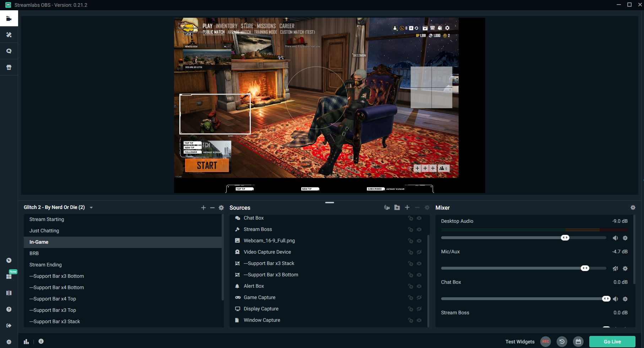The height and width of the screenshot is (348, 644).
Task: Select the —Support Bar x3 Stack source
Action: pos(329,263)
